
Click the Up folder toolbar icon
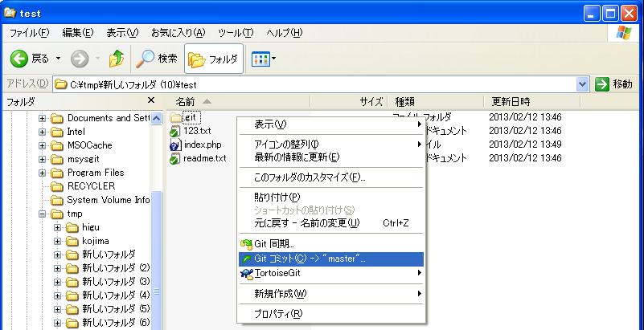point(117,59)
